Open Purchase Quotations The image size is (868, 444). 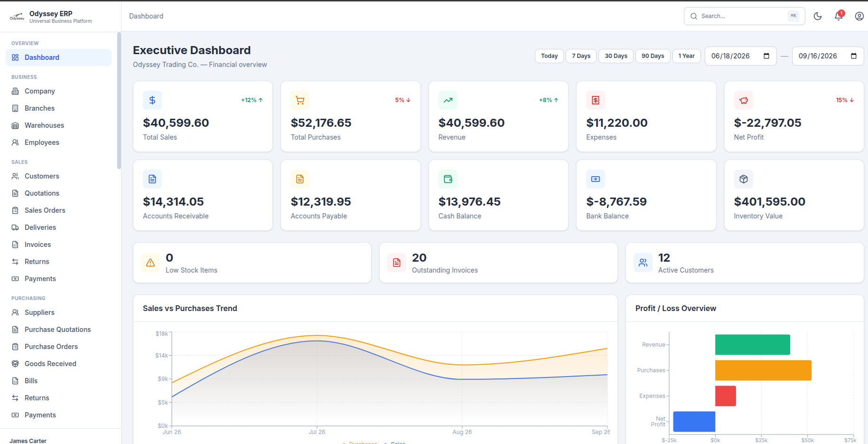58,330
